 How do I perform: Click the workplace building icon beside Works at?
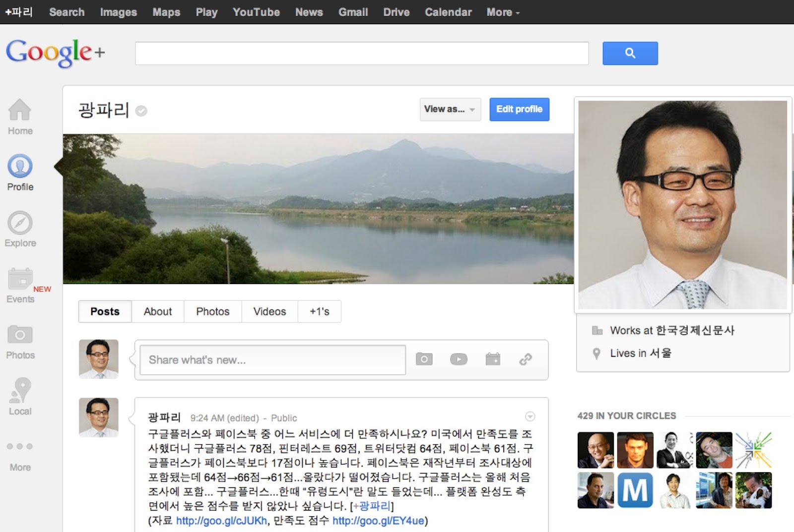point(597,330)
